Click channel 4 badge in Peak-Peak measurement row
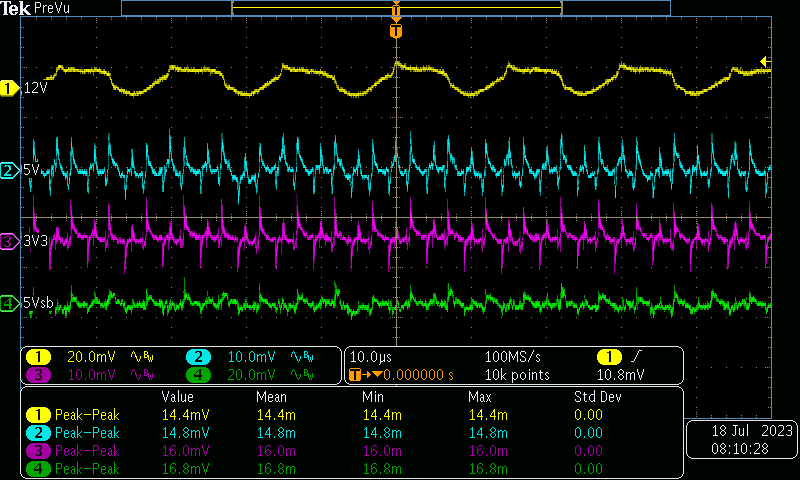The height and width of the screenshot is (480, 800). [x=38, y=469]
